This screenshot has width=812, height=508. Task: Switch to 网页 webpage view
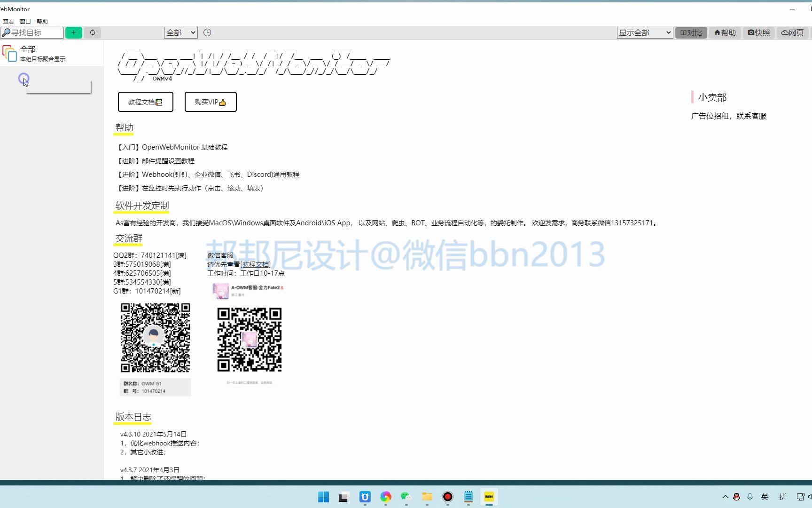click(793, 32)
